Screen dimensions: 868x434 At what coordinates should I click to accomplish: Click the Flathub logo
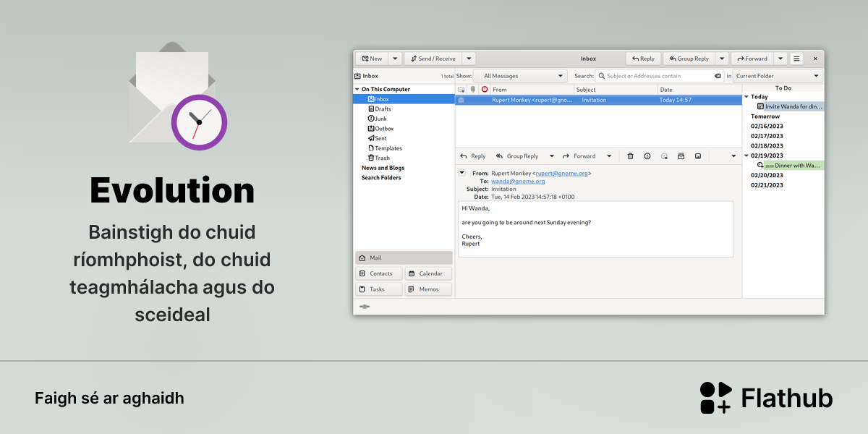point(766,398)
